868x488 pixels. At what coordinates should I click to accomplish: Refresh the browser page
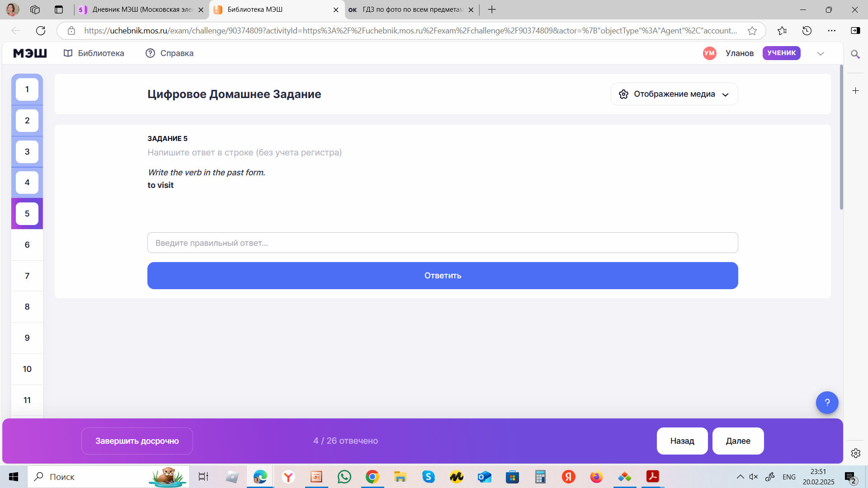[x=41, y=31]
